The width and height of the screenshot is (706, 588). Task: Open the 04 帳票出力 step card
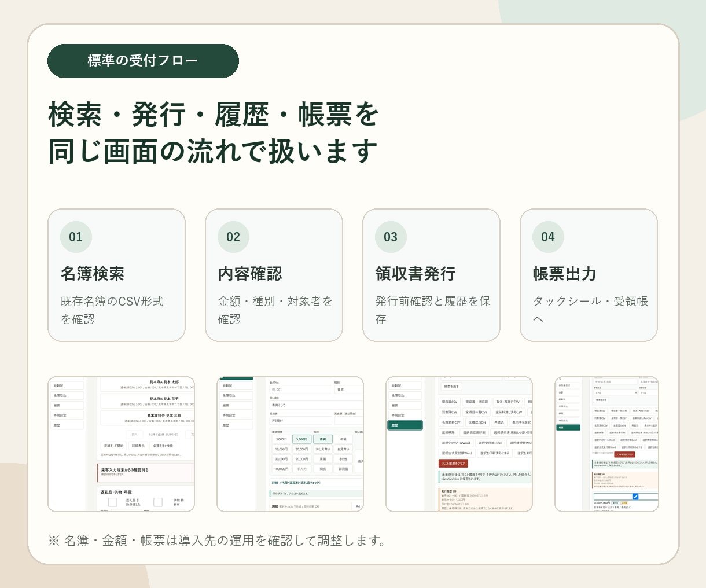pos(589,275)
